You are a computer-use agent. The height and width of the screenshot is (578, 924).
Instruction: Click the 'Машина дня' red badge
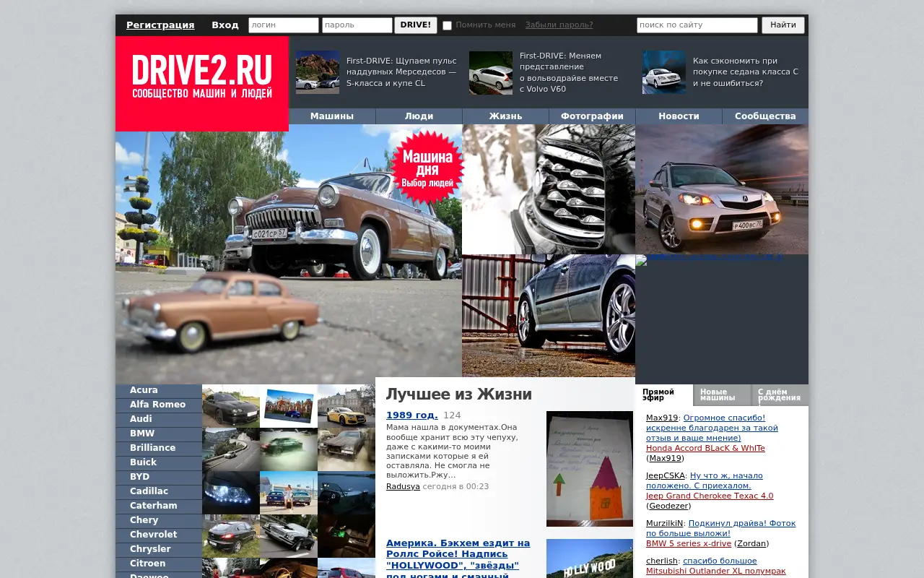pos(427,167)
